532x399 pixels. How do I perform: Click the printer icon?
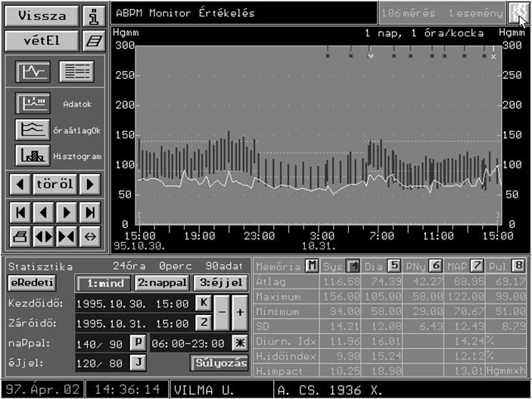20,236
